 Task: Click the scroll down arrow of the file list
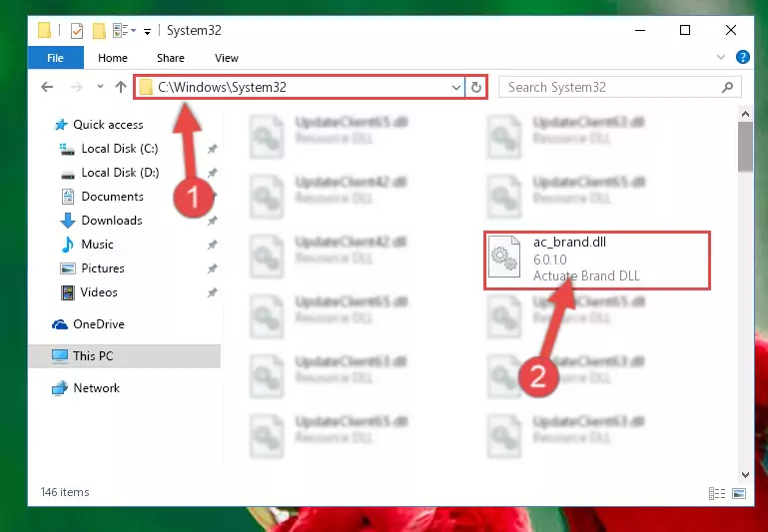tap(745, 475)
